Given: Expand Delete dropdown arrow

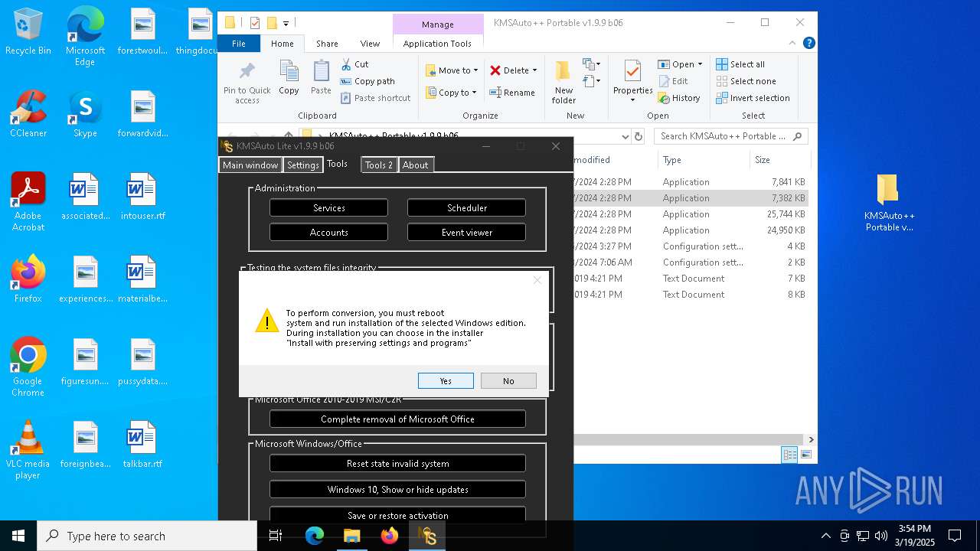Looking at the screenshot, I should [534, 70].
